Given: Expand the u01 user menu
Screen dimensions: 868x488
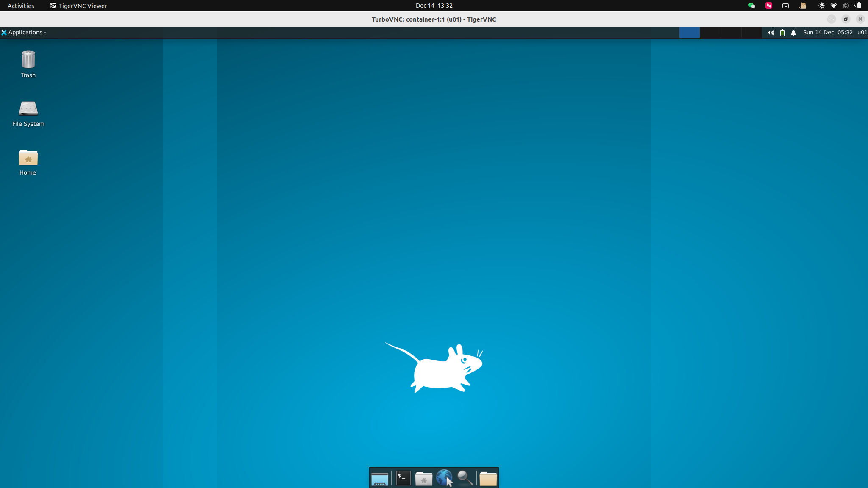Looking at the screenshot, I should [x=862, y=33].
